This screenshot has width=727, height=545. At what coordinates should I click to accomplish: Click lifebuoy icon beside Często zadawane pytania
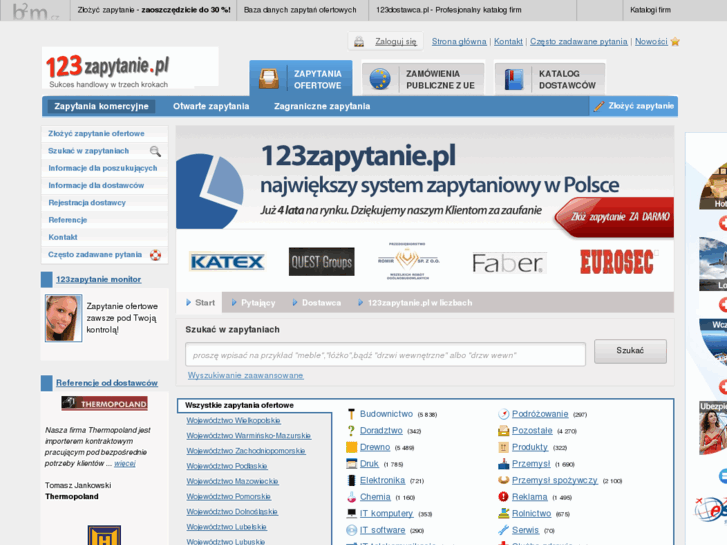pos(155,255)
